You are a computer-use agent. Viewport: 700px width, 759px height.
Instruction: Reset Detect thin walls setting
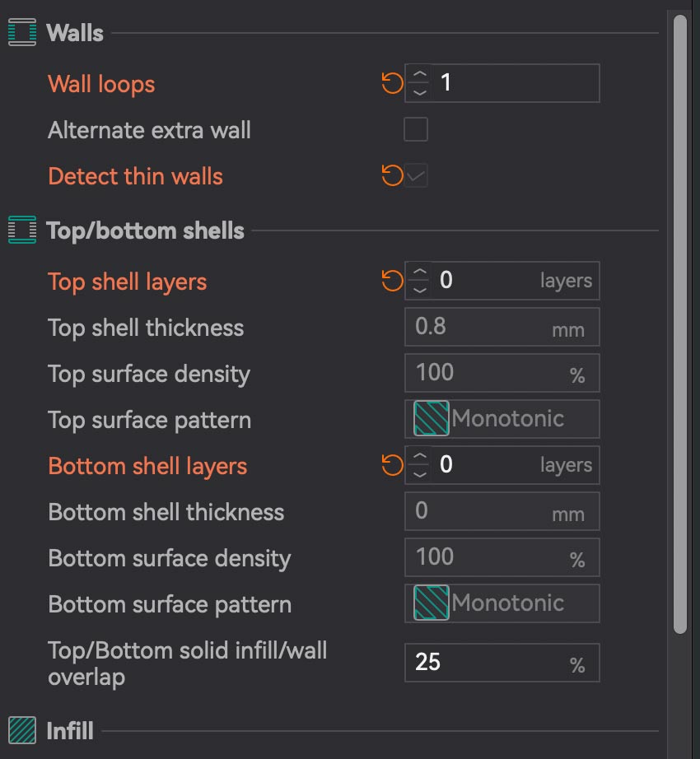click(392, 175)
